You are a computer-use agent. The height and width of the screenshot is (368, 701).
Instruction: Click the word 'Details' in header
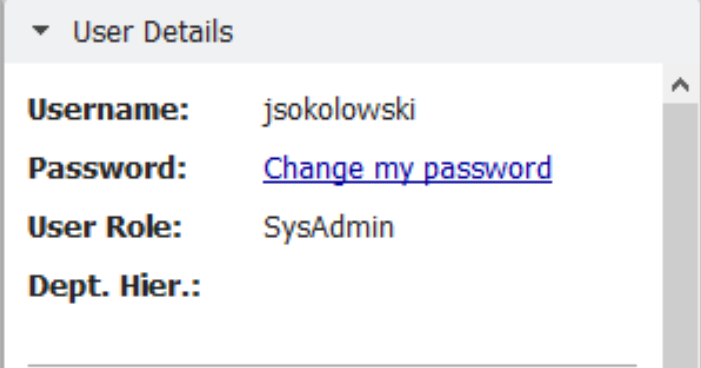coord(188,32)
